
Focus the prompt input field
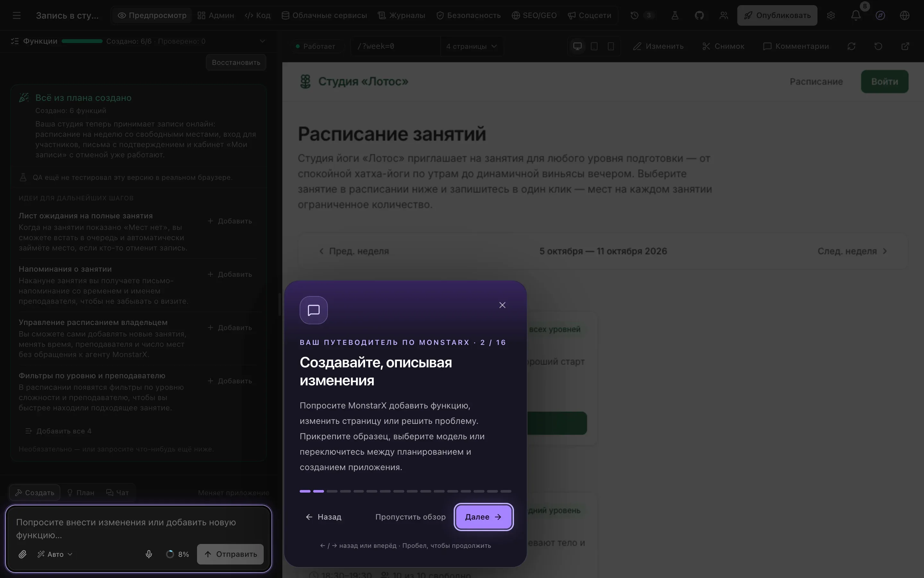139,529
